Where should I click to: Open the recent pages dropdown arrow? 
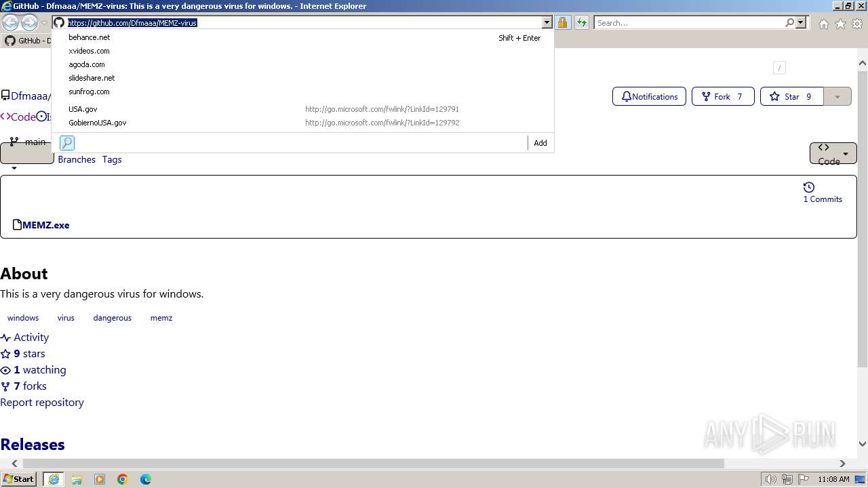point(44,23)
